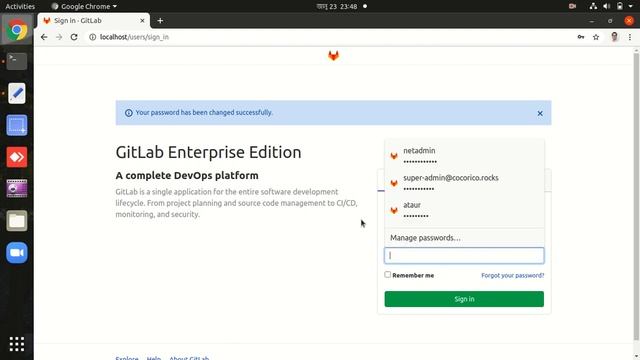Choose saved credential super-admin@cocorico.rocks
The image size is (640, 360).
click(464, 183)
